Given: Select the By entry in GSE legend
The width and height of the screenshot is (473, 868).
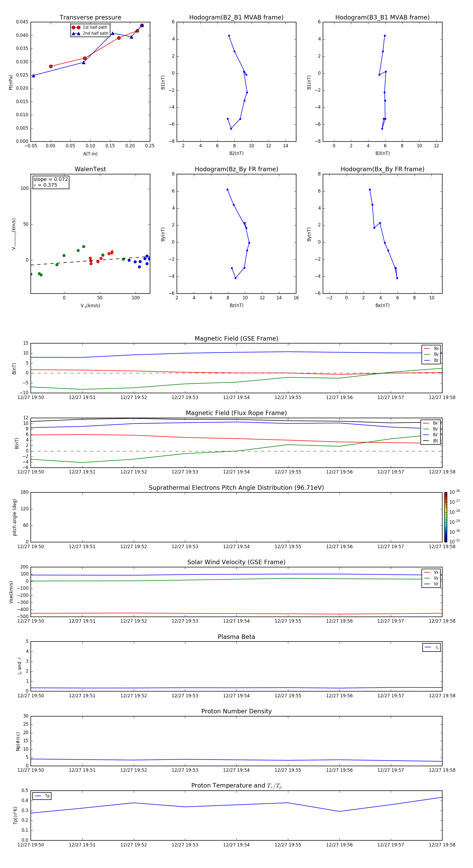Looking at the screenshot, I should click(x=431, y=354).
